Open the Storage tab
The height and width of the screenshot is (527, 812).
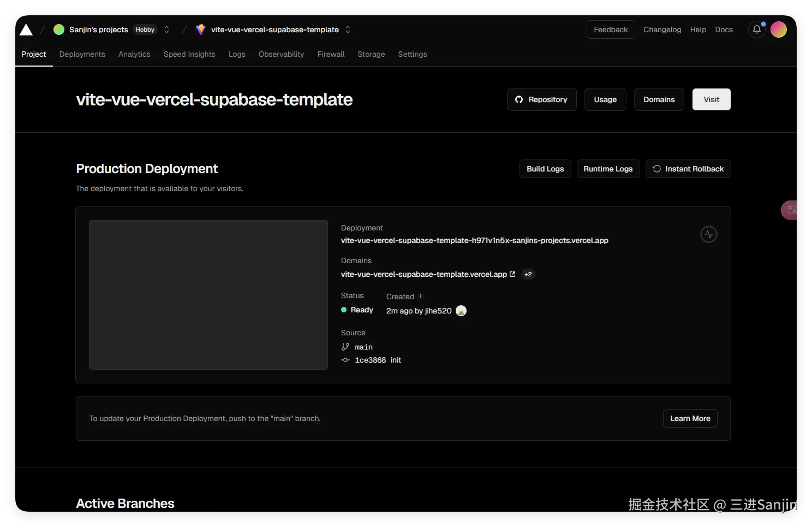[x=371, y=54]
